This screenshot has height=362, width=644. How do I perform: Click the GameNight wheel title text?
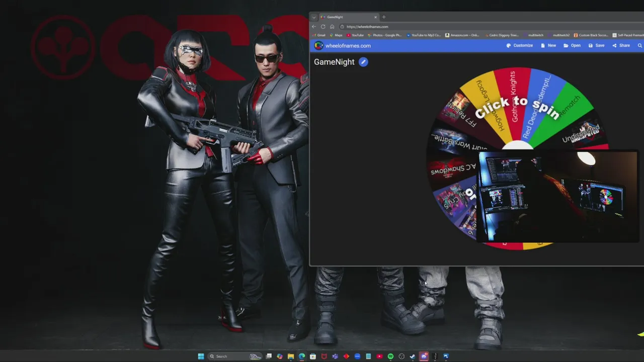coord(334,62)
